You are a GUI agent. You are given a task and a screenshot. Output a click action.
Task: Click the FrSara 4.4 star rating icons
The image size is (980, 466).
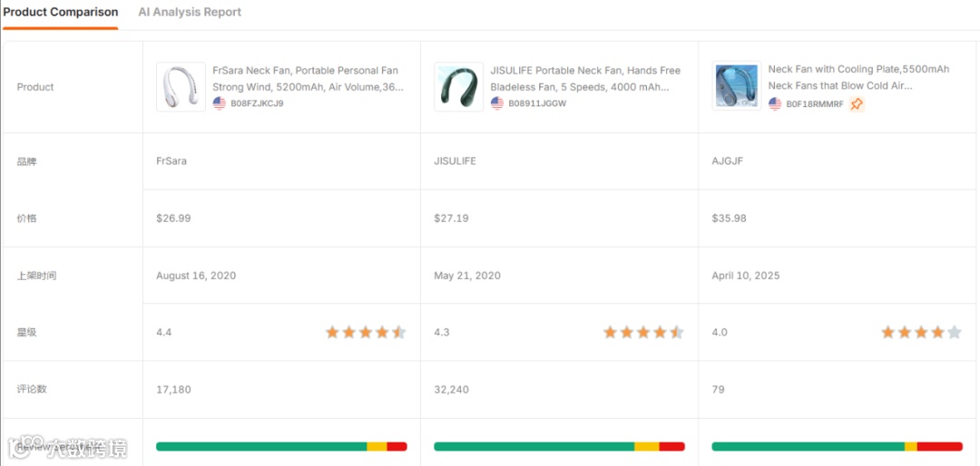[367, 333]
